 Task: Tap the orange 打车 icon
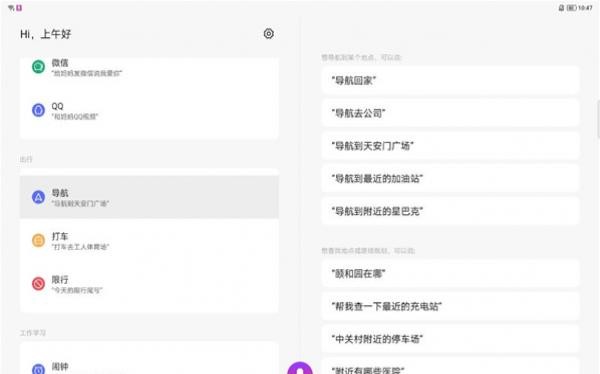[38, 240]
